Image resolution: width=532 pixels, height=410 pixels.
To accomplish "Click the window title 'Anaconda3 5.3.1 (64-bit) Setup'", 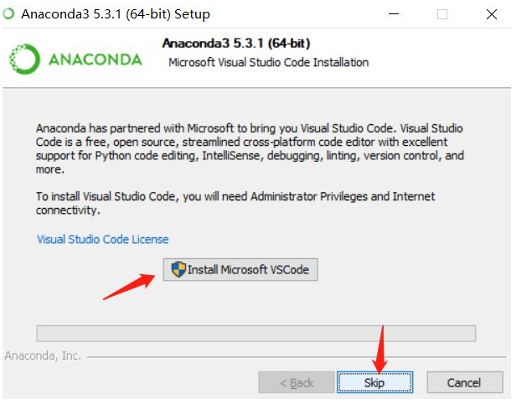I will click(x=116, y=14).
